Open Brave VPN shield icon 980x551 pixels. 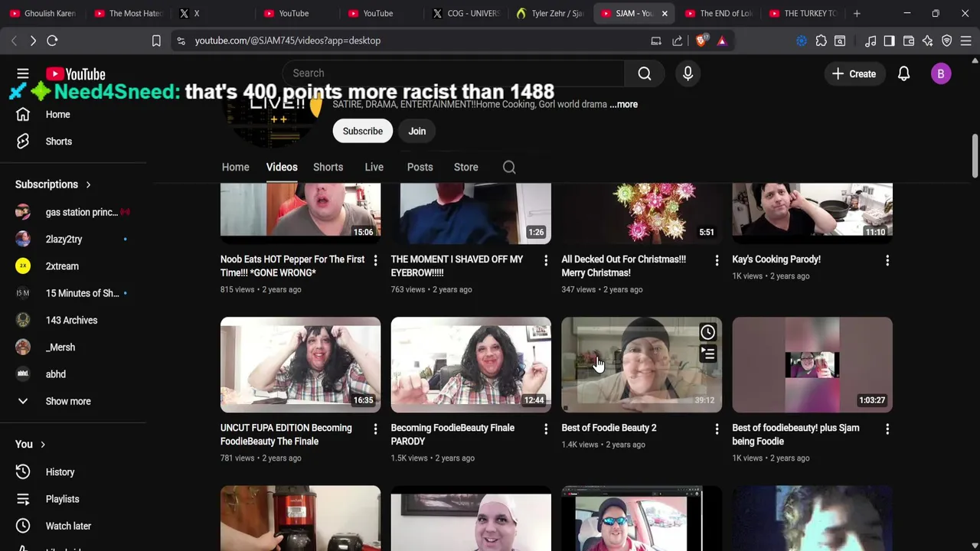947,41
